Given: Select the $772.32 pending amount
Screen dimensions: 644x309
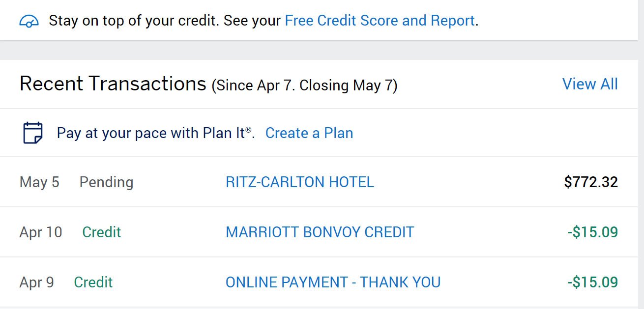Looking at the screenshot, I should (x=591, y=182).
